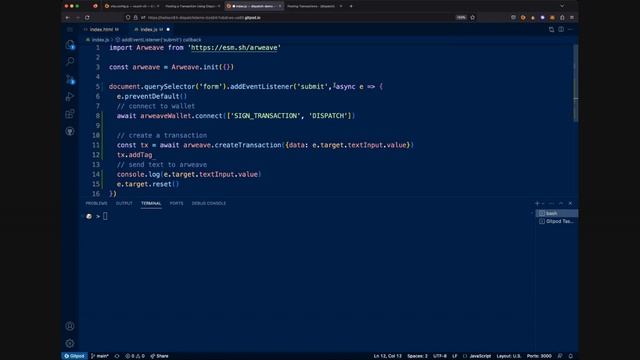Open the Search view in activity bar
The width and height of the screenshot is (640, 360).
70,61
